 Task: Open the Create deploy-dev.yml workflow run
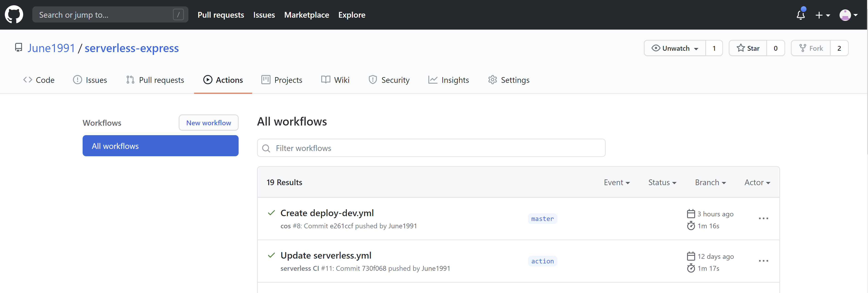[327, 213]
